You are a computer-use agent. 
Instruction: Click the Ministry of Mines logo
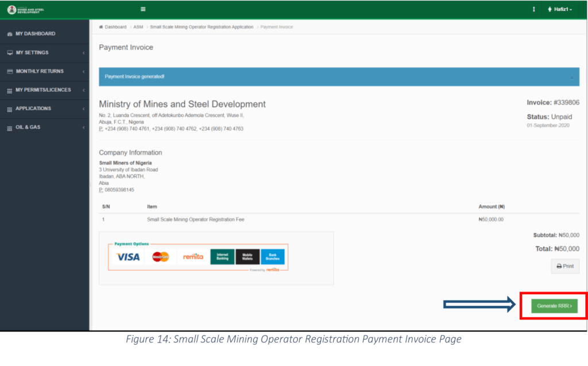pos(26,9)
